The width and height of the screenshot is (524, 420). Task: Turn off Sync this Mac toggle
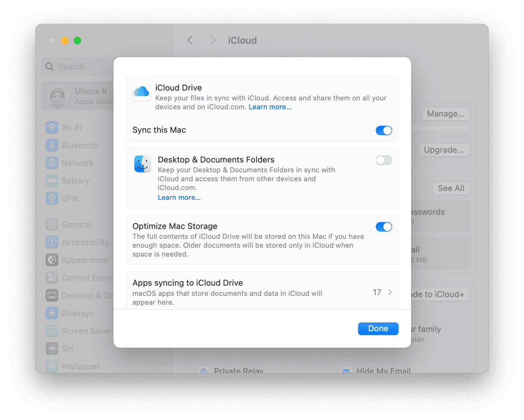pos(384,131)
